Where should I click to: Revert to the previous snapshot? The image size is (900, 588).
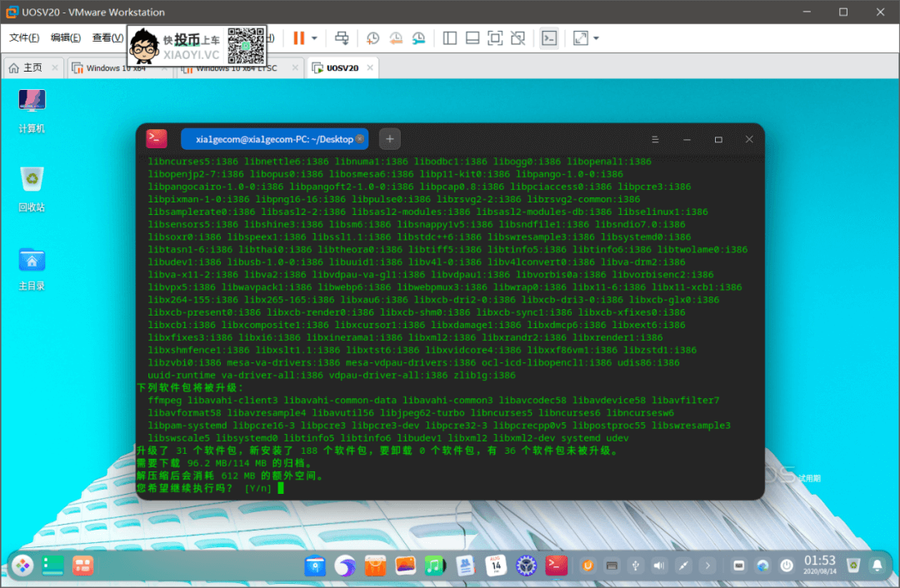click(396, 38)
